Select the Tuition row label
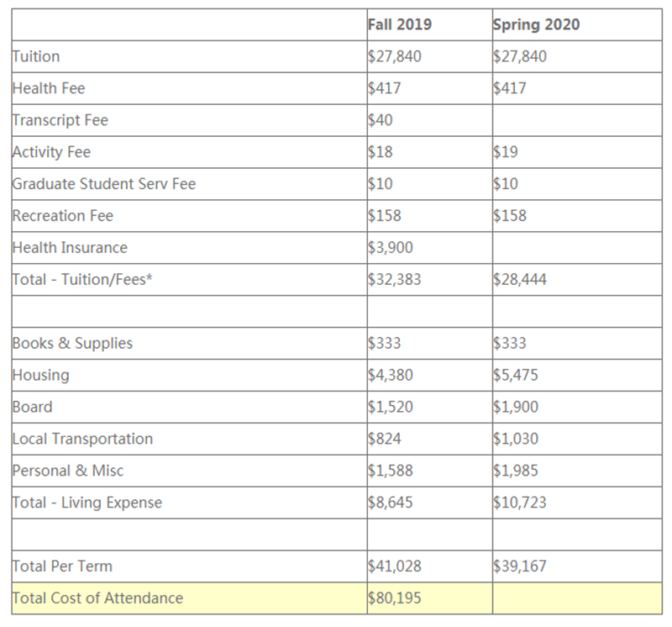Image resolution: width=672 pixels, height=627 pixels. (36, 56)
